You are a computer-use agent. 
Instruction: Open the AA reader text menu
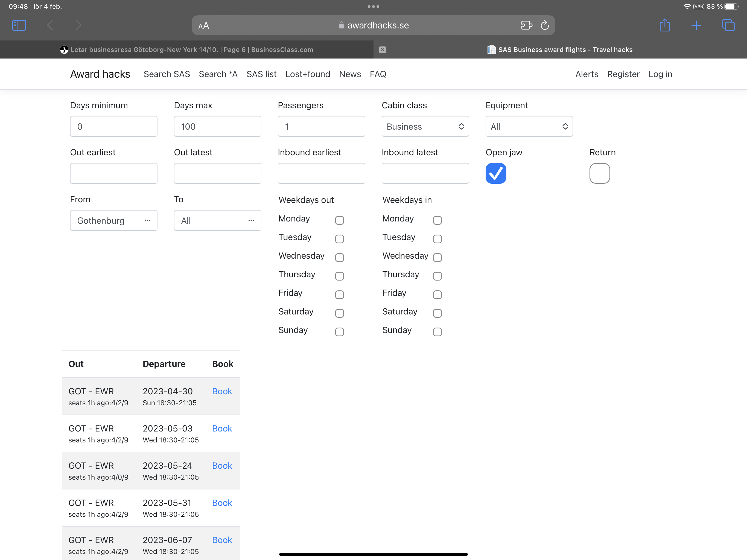tap(204, 26)
